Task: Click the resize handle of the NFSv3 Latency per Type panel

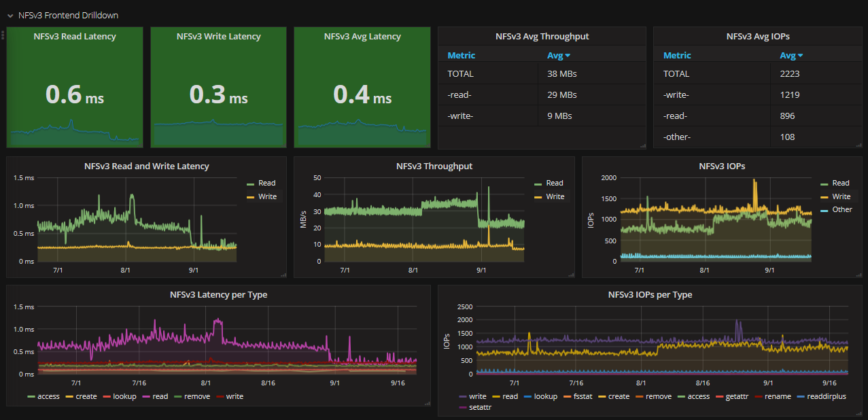Action: point(428,403)
